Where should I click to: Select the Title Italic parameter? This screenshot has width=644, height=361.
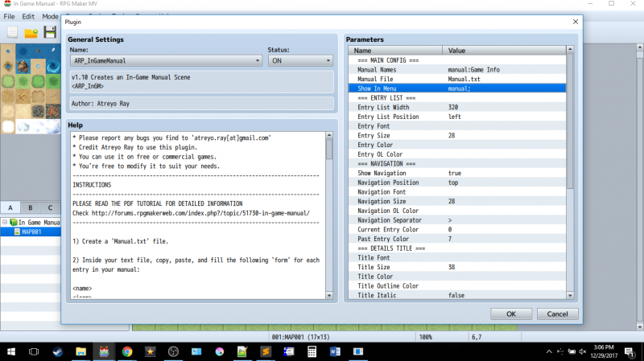[457, 295]
